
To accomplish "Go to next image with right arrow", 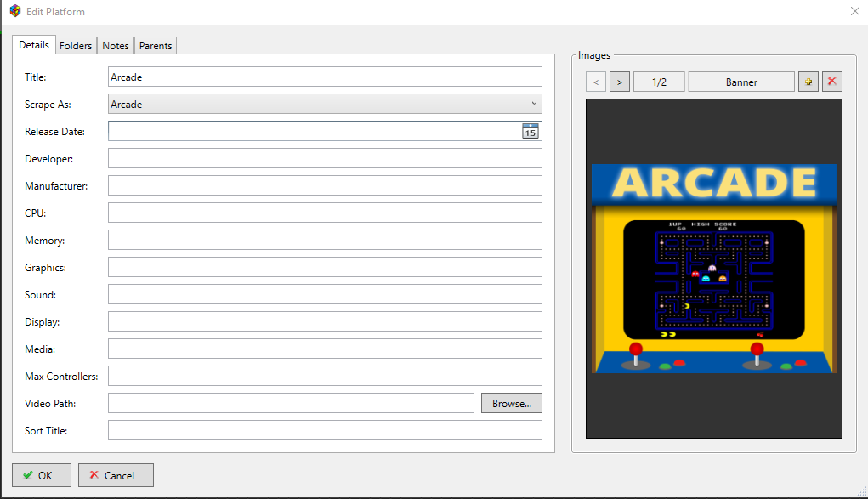I will pyautogui.click(x=620, y=82).
